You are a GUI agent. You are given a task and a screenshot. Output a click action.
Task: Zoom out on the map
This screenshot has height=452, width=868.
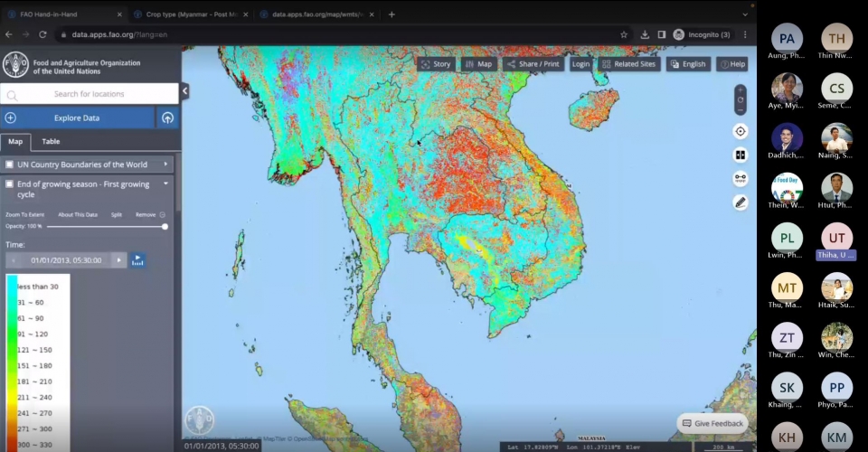740,110
